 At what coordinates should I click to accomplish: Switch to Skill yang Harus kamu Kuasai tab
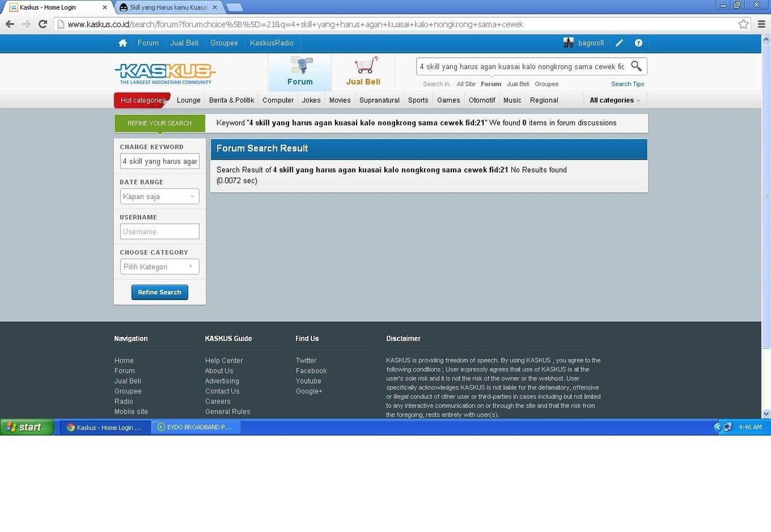[167, 7]
